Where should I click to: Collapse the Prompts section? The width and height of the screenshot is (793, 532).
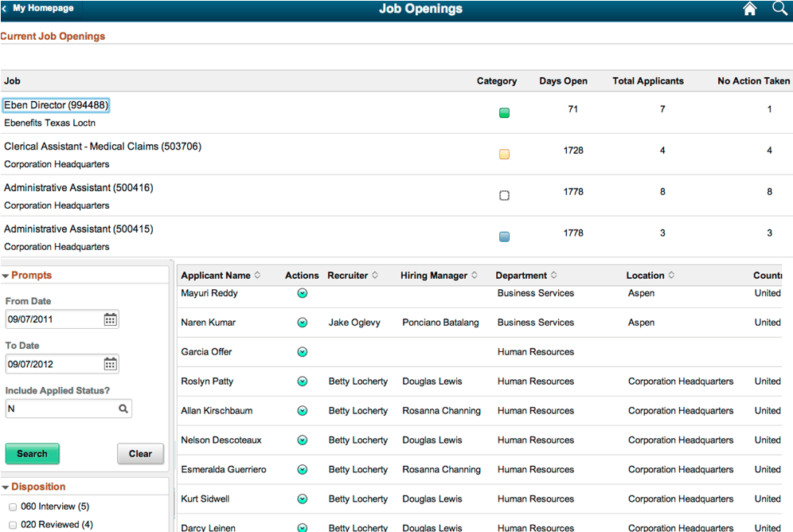click(x=8, y=274)
